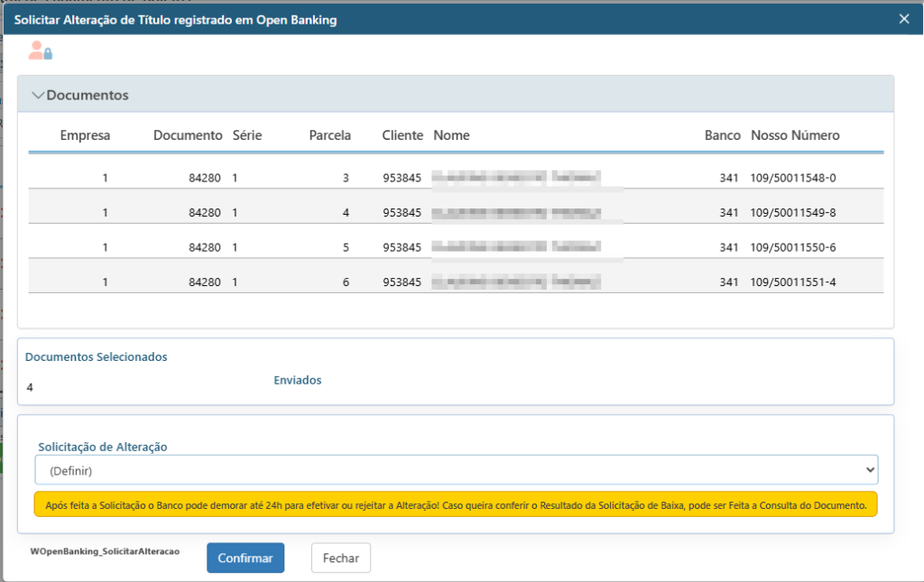Click the Enviados label
The image size is (924, 582).
coord(297,380)
